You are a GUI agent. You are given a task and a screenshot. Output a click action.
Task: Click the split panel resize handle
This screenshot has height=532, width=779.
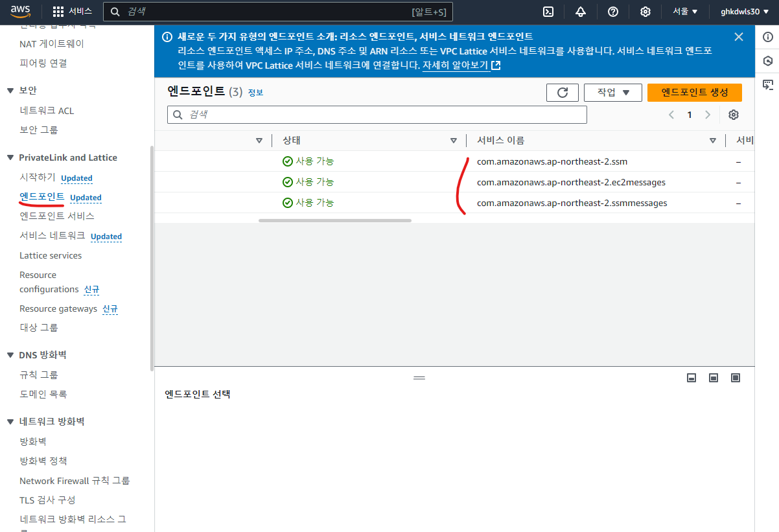419,378
